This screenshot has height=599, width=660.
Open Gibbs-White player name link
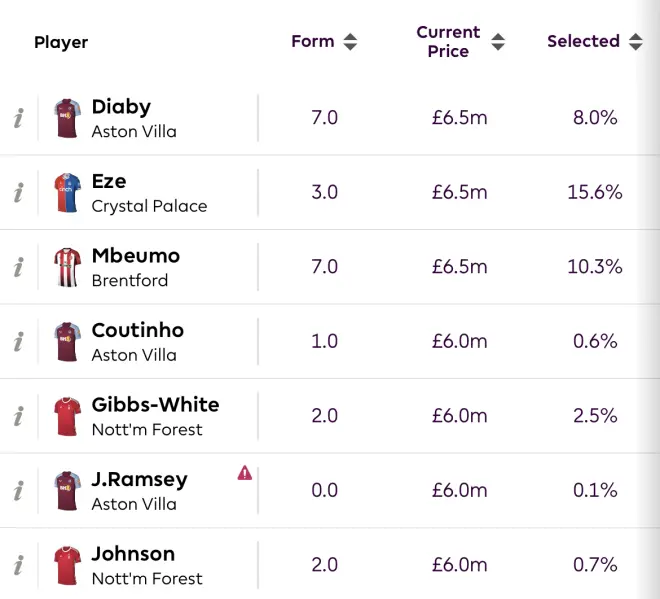click(155, 405)
